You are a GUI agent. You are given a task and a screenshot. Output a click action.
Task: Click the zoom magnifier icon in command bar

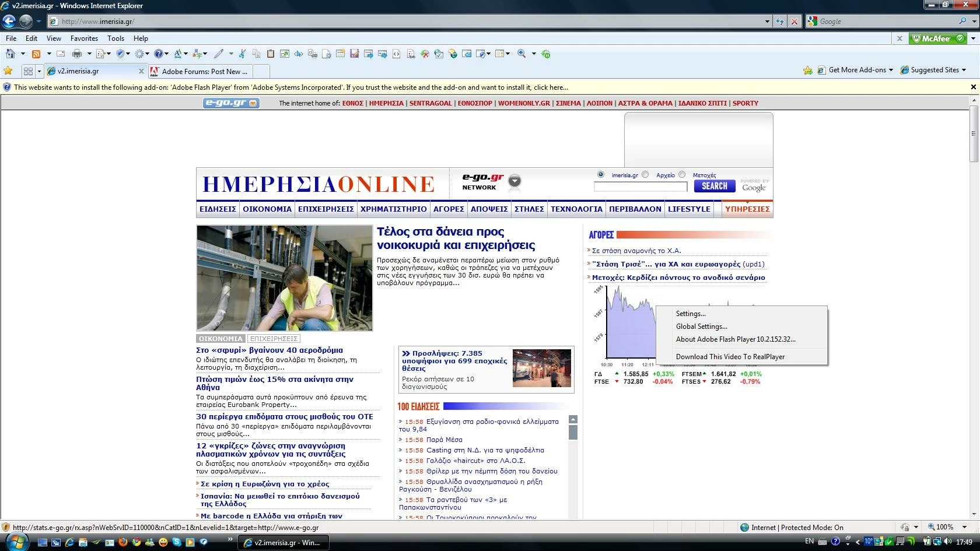[521, 54]
